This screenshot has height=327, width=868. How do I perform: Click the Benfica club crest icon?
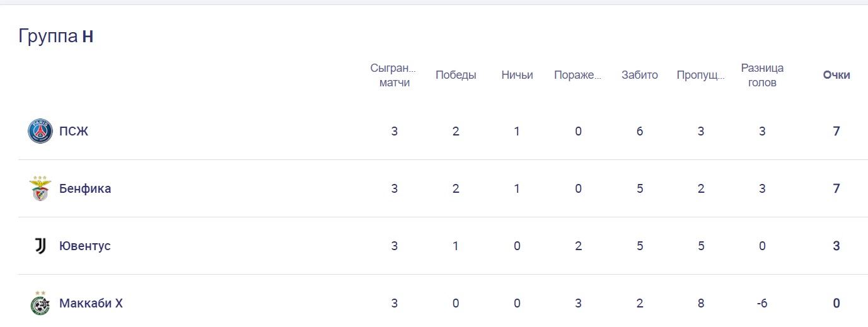click(40, 188)
